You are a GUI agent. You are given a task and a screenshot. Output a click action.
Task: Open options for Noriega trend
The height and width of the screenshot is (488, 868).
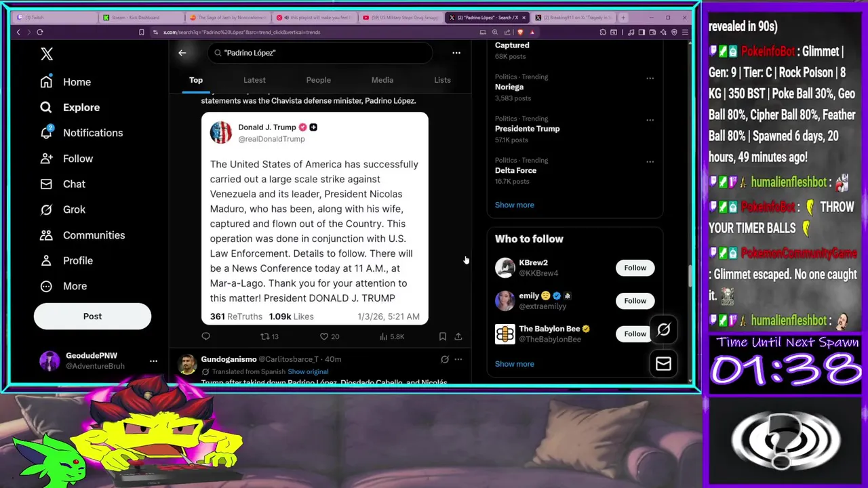[650, 78]
